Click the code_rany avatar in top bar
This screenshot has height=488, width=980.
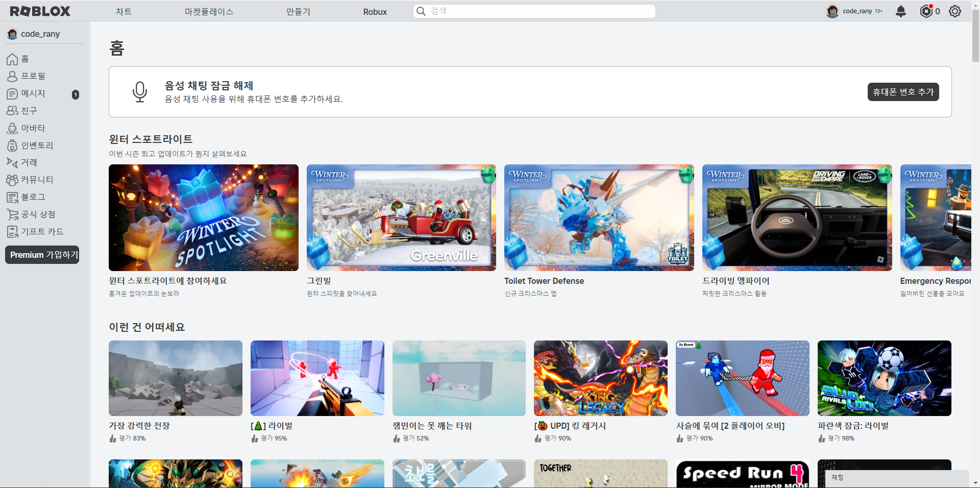pyautogui.click(x=832, y=11)
